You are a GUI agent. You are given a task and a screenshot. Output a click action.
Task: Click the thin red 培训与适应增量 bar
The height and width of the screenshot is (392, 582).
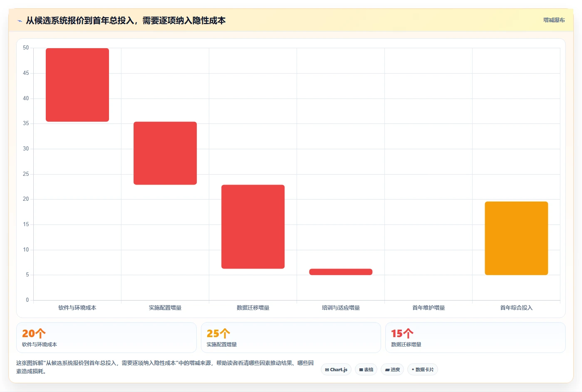(x=341, y=272)
